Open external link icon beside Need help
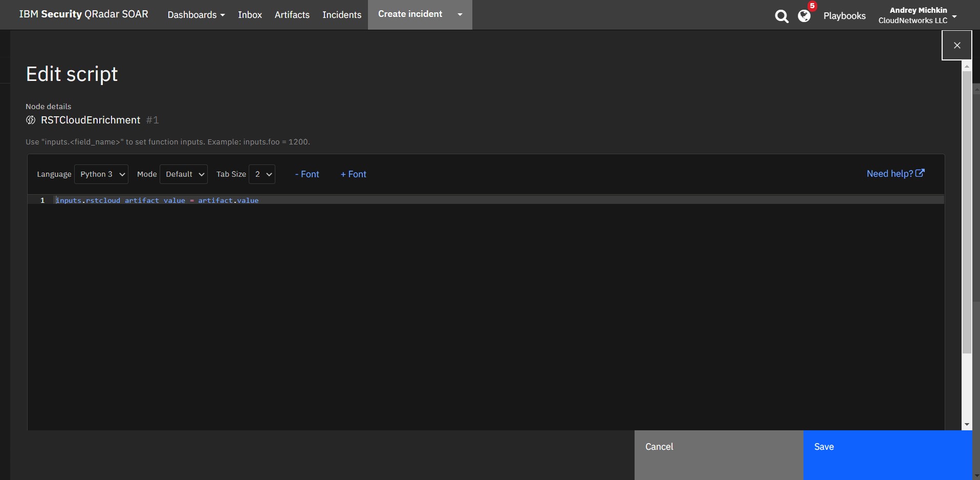The image size is (980, 480). pyautogui.click(x=920, y=173)
